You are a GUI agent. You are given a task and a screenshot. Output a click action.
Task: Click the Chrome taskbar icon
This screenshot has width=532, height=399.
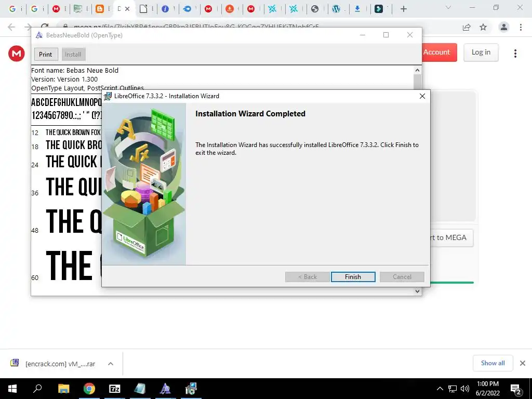coord(89,389)
